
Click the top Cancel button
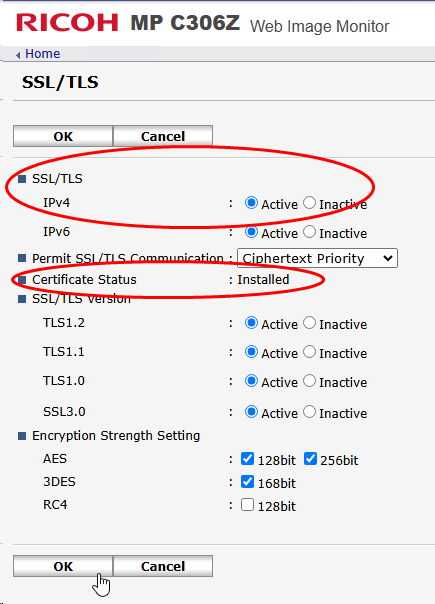tap(163, 136)
